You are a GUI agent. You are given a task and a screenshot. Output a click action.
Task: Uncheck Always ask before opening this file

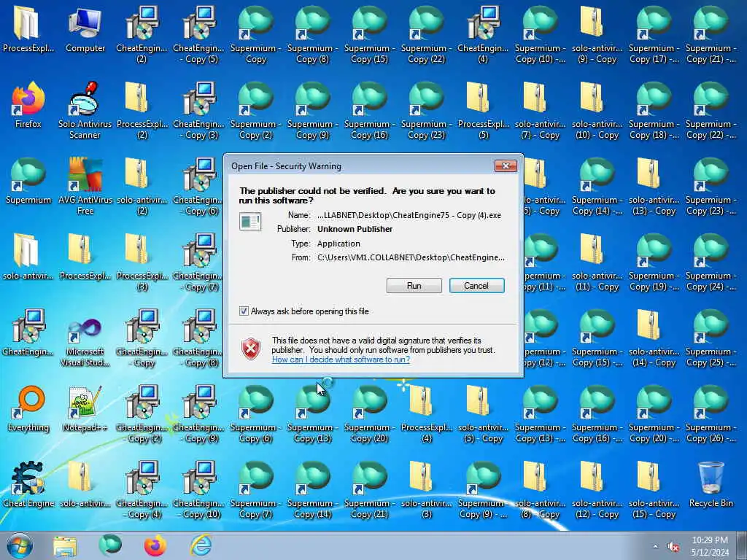[x=244, y=311]
